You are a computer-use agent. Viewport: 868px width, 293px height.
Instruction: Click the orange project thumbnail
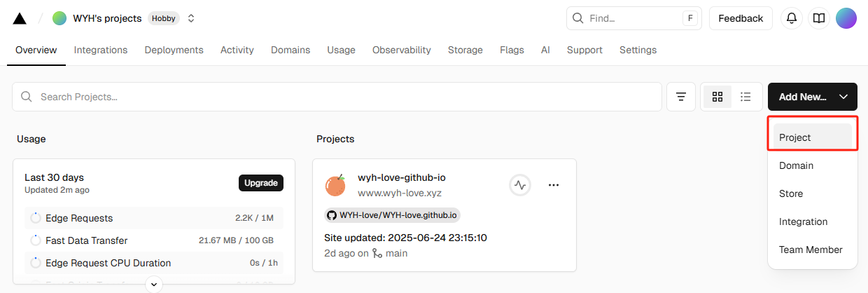335,185
